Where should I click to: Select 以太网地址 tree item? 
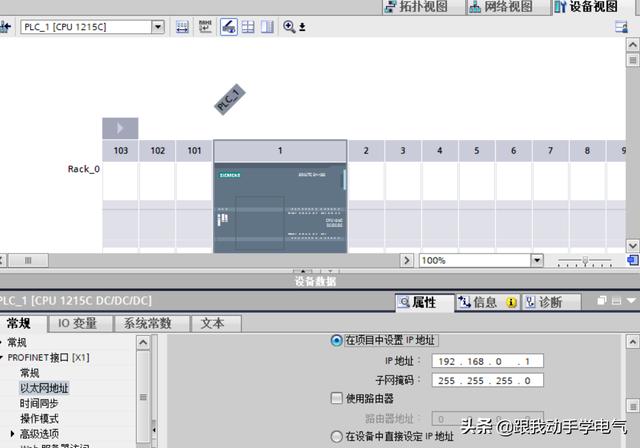(44, 388)
